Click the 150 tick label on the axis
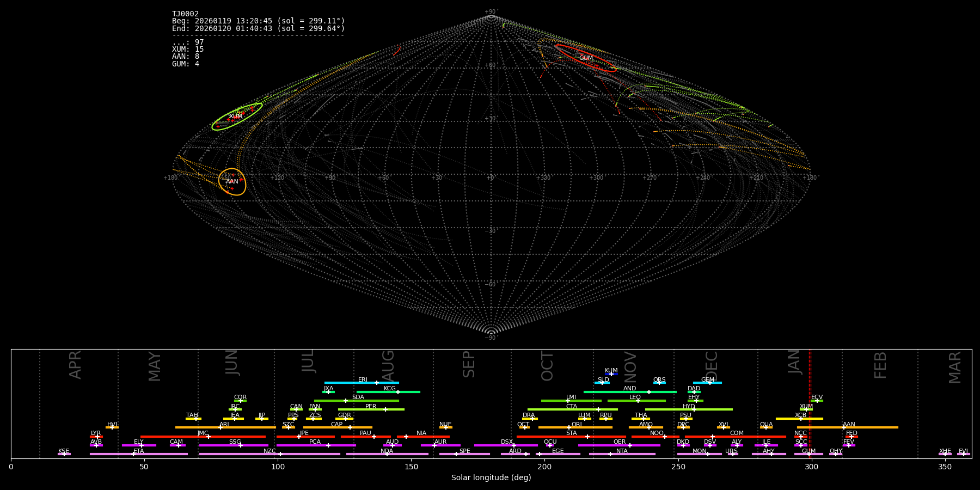 [x=411, y=467]
